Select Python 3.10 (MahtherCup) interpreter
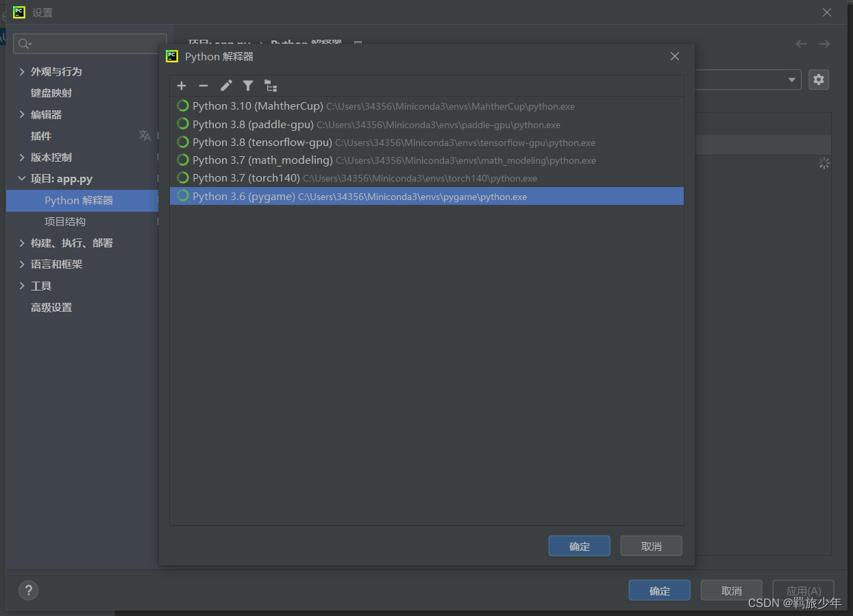 pos(427,106)
